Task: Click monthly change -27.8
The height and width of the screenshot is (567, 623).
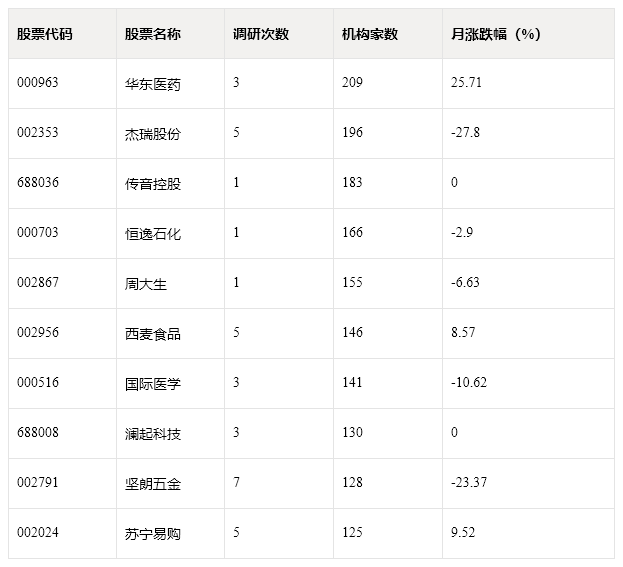Action: (x=465, y=132)
